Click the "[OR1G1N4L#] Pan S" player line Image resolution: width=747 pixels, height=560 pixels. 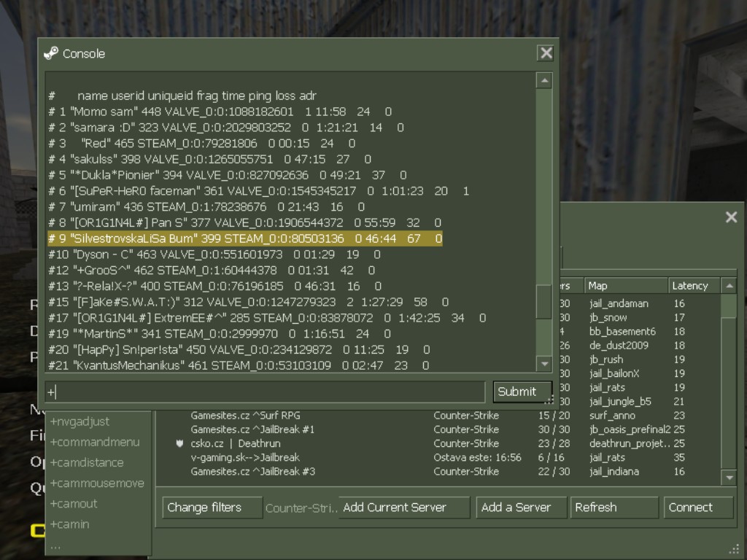tap(245, 222)
